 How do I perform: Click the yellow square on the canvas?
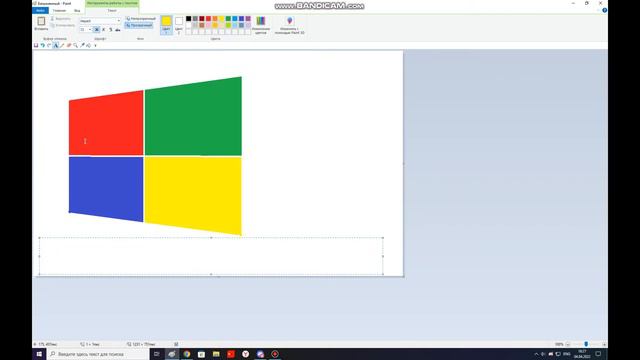click(x=193, y=195)
